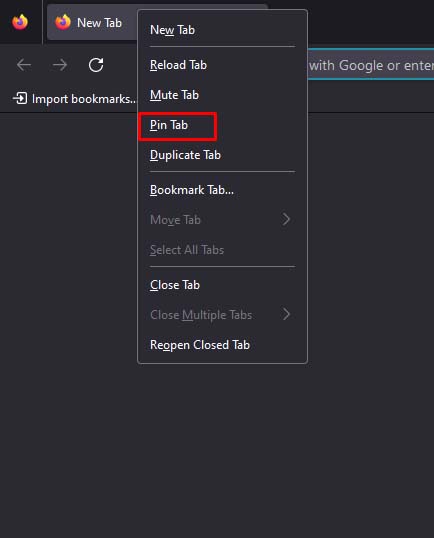Click the Google search address bar
The image size is (434, 538).
tap(371, 65)
